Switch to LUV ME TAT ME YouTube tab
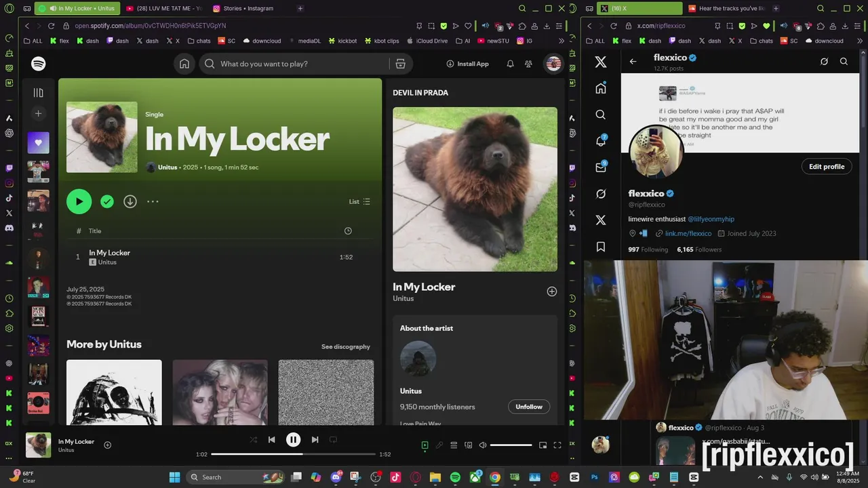868x488 pixels. [x=163, y=8]
